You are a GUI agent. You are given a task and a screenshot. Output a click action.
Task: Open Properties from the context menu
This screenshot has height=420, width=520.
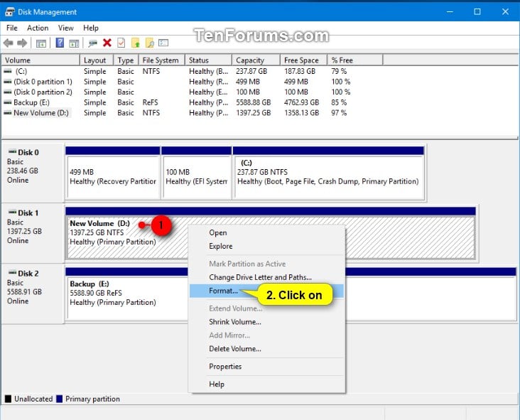pyautogui.click(x=267, y=367)
